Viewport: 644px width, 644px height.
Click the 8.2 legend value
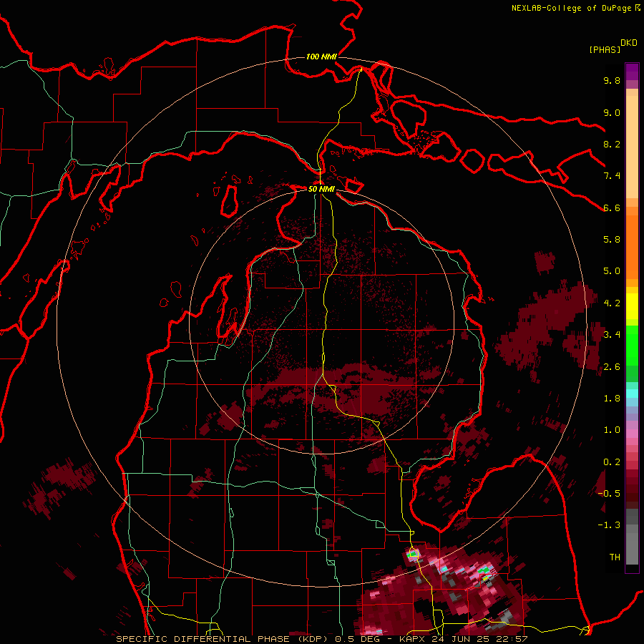[x=612, y=144]
